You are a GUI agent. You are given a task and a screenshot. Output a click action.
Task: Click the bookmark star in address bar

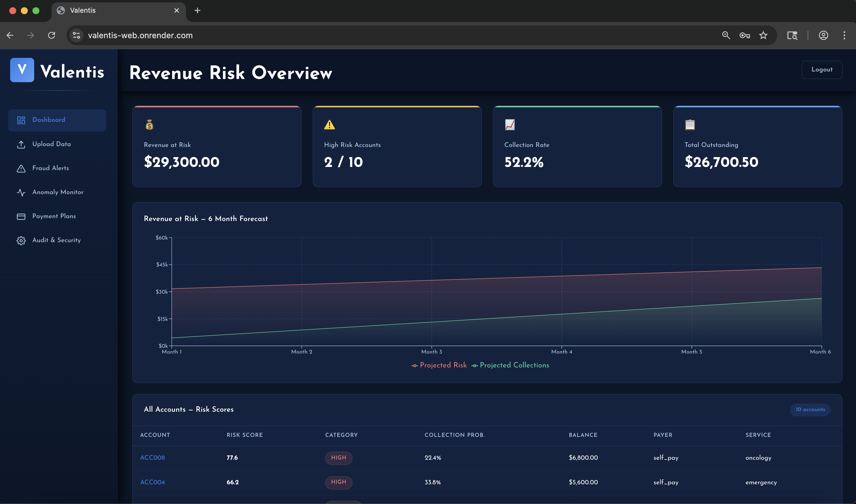point(763,35)
